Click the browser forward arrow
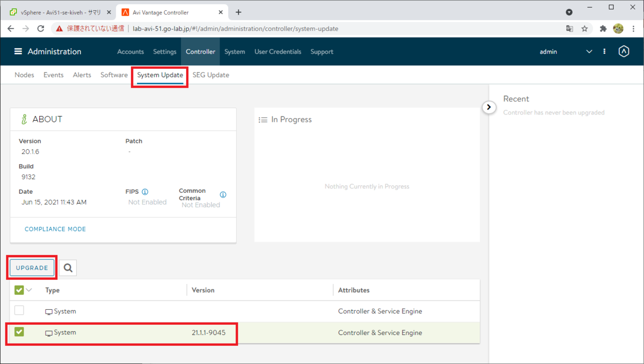The width and height of the screenshot is (644, 364). pos(26,28)
